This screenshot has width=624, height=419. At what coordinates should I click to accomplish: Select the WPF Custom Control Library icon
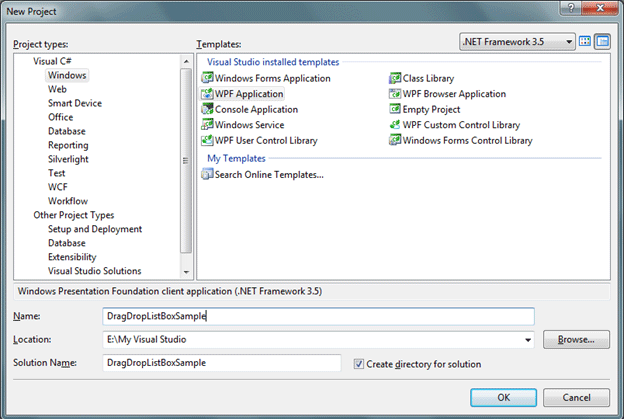click(x=395, y=125)
